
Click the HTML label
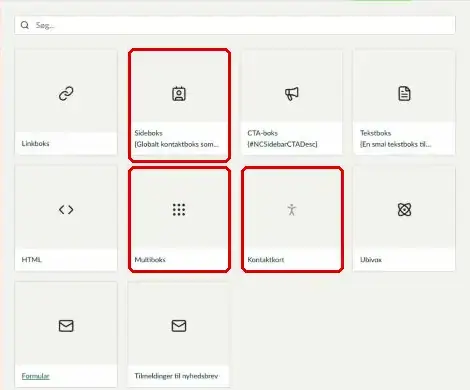[31, 259]
